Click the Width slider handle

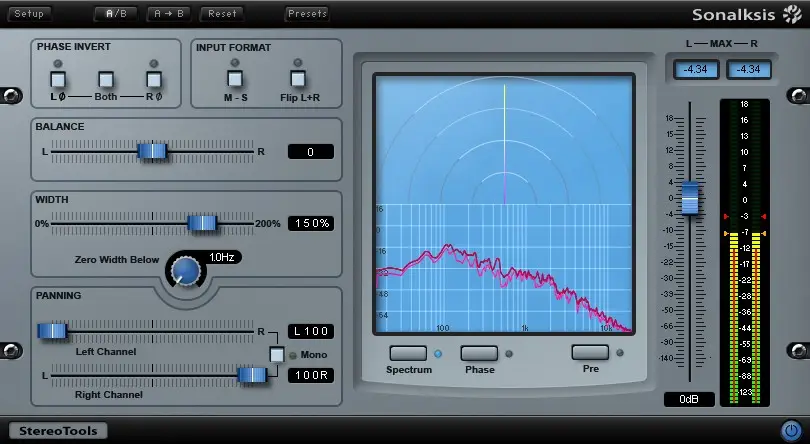pyautogui.click(x=202, y=223)
